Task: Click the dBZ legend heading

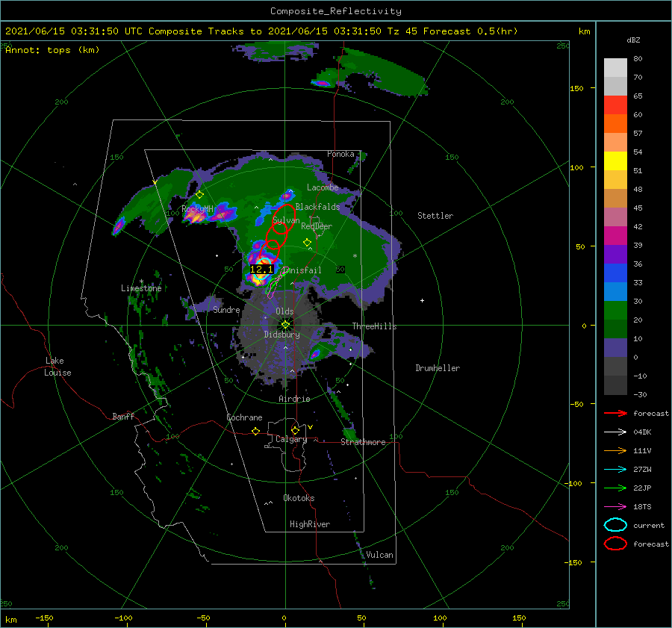Action: [633, 40]
